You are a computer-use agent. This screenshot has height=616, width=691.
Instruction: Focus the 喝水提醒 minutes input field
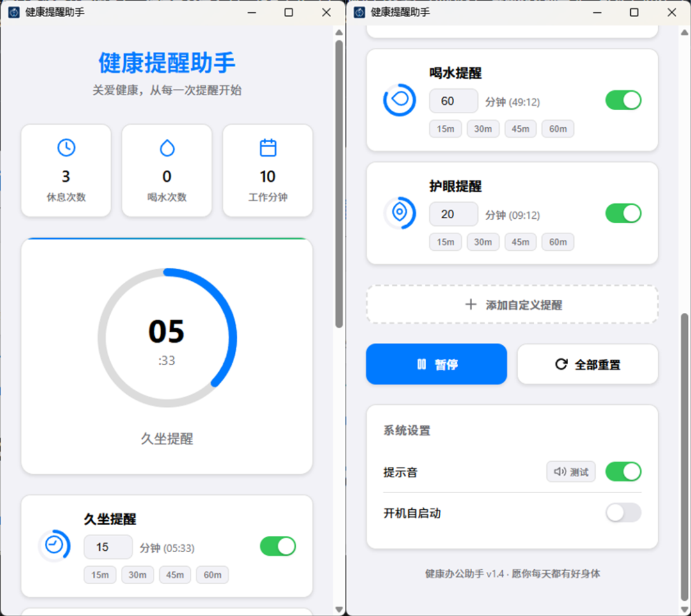(453, 101)
